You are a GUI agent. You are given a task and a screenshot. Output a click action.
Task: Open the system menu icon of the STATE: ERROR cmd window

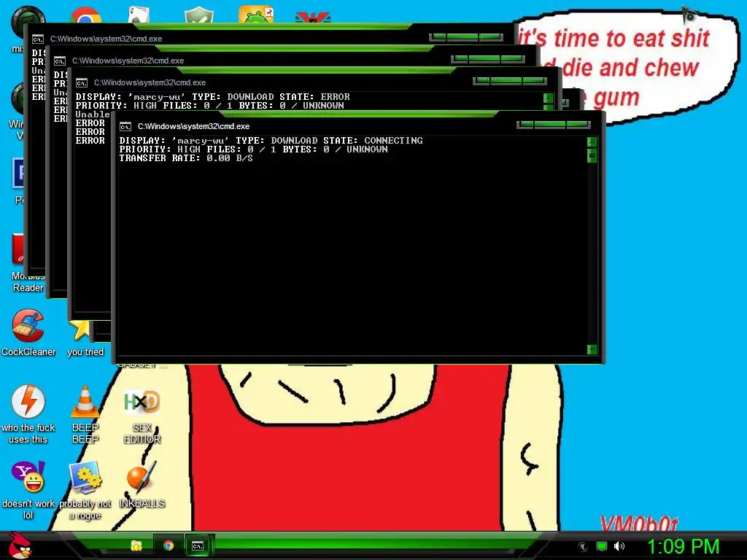click(x=82, y=83)
